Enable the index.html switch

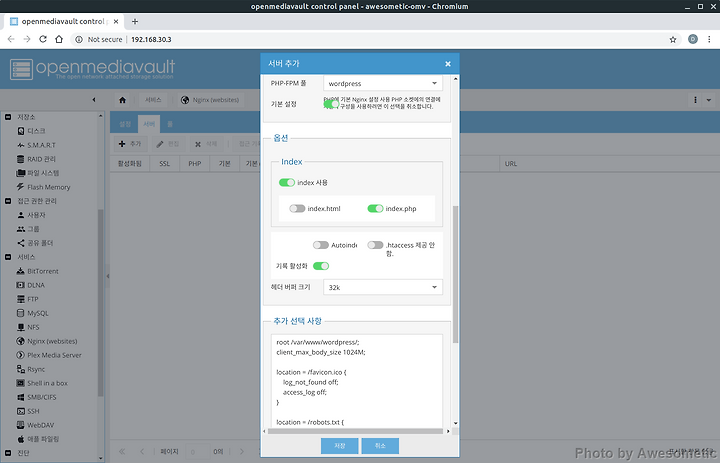tap(297, 209)
